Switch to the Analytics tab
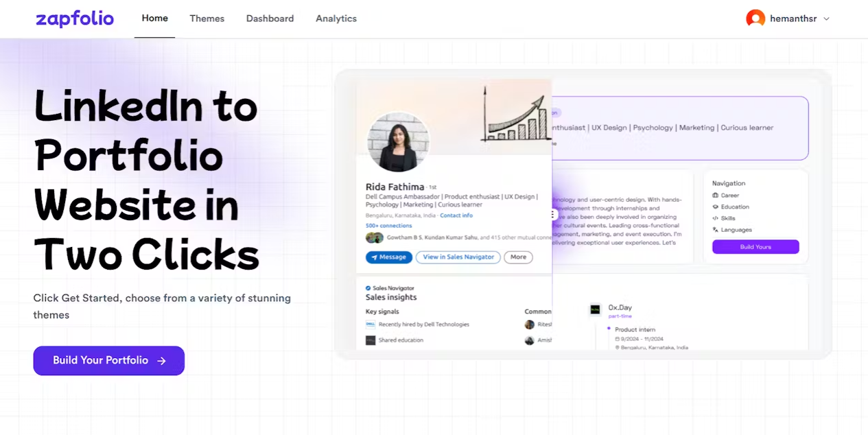The image size is (868, 435). click(336, 19)
